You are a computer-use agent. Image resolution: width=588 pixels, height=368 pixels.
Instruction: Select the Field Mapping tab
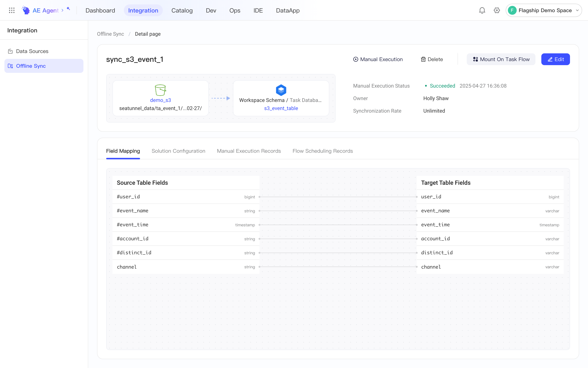(123, 151)
